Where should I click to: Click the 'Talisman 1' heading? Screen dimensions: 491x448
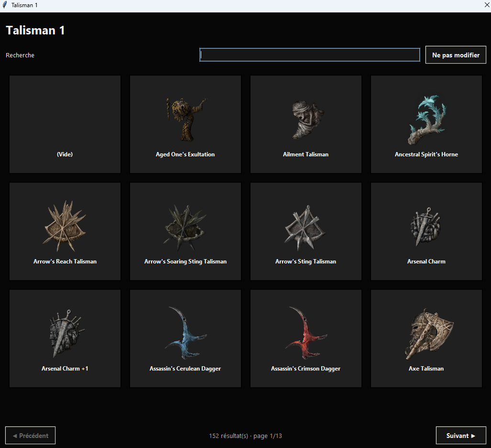click(35, 31)
